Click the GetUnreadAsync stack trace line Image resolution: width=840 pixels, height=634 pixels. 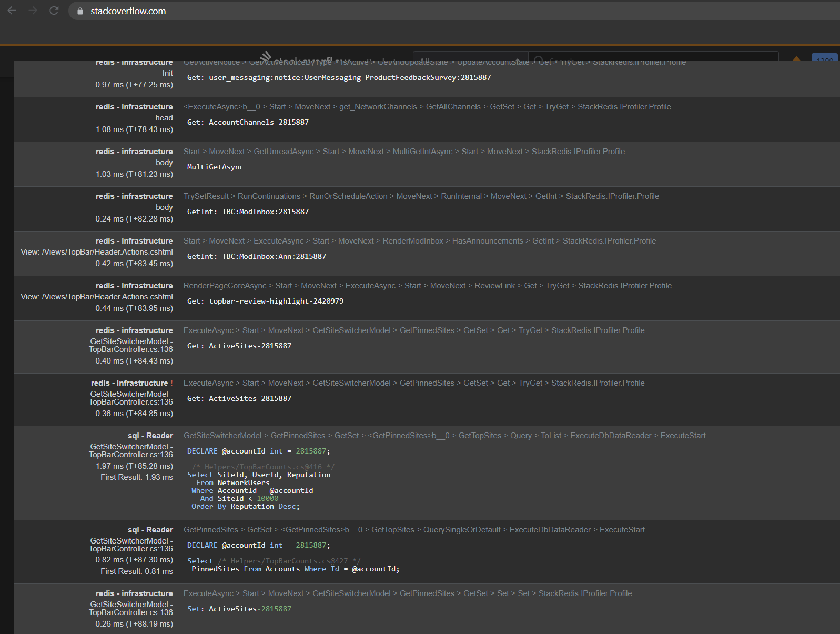[x=404, y=152]
